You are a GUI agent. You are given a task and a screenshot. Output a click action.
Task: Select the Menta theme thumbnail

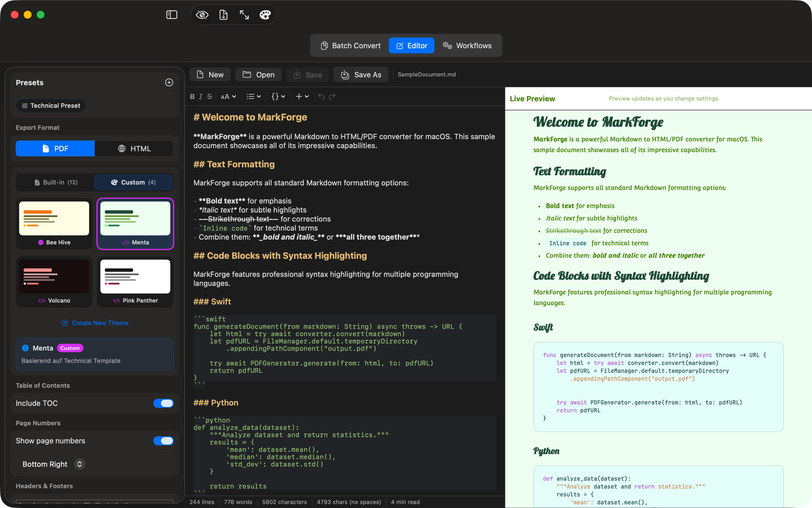(135, 224)
